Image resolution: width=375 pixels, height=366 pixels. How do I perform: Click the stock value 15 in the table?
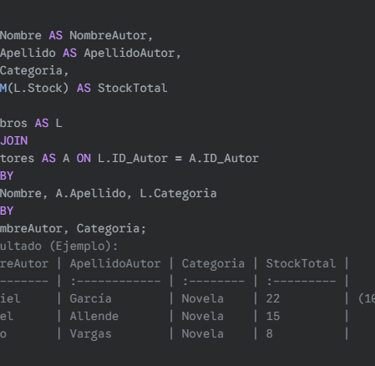273,316
